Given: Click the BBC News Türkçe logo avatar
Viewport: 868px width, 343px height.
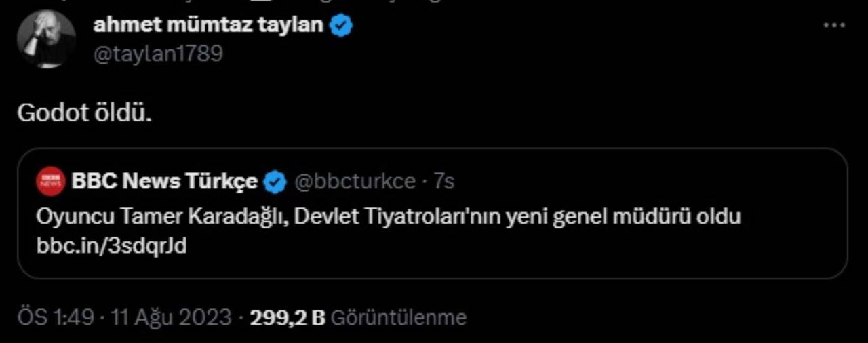Looking at the screenshot, I should tap(52, 181).
